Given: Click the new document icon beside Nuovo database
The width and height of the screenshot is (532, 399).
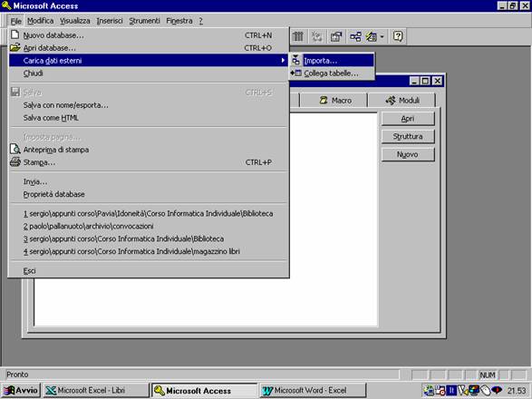Looking at the screenshot, I should 15,34.
